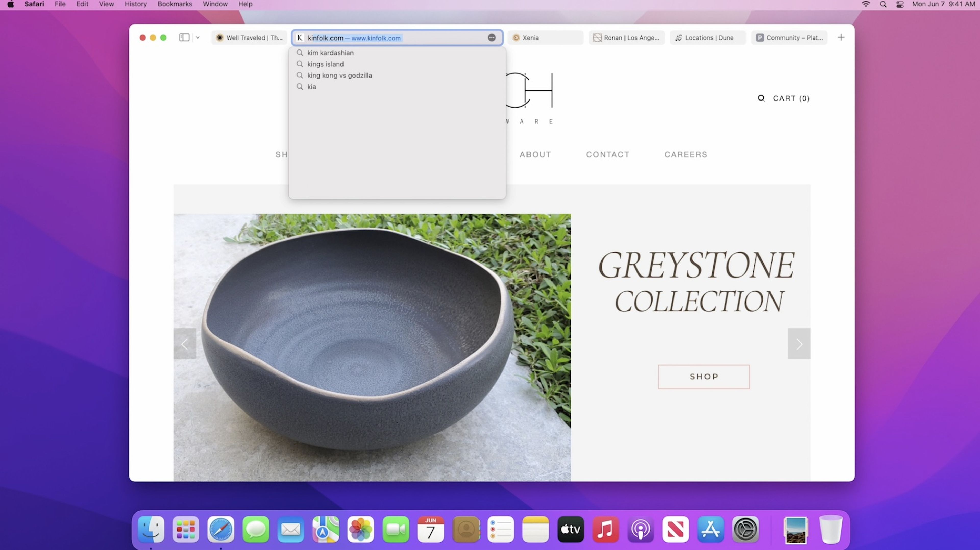Select 'kia' search suggestion

(397, 87)
